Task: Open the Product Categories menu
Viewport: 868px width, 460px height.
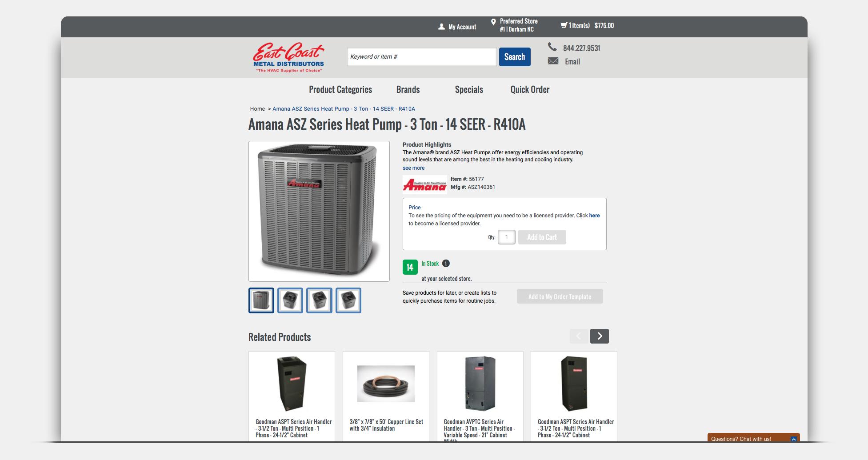Action: point(340,89)
